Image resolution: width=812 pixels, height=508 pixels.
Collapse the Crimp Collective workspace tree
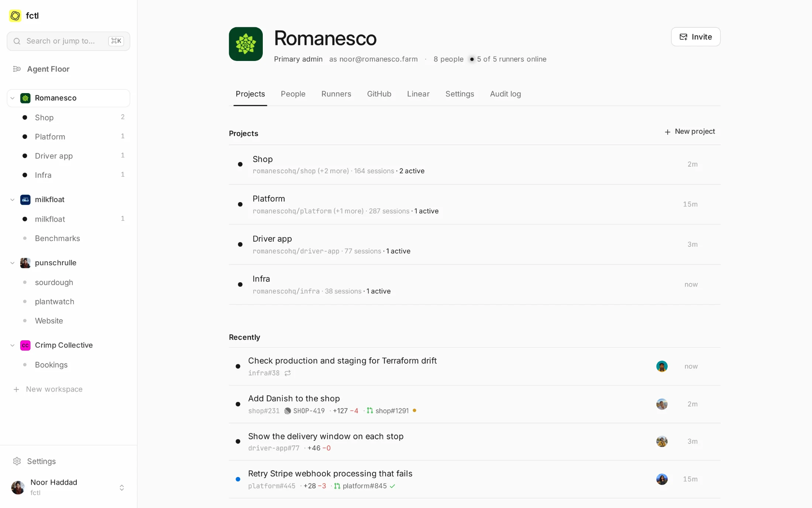pyautogui.click(x=13, y=345)
